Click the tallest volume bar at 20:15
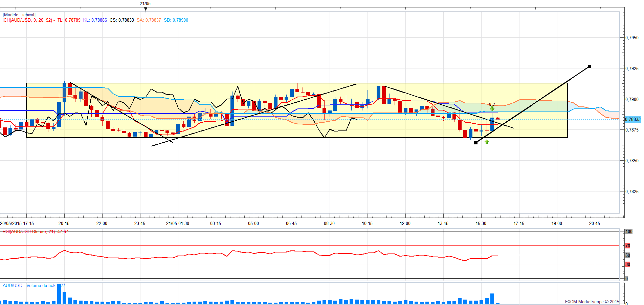The height and width of the screenshot is (305, 644). coord(59,294)
